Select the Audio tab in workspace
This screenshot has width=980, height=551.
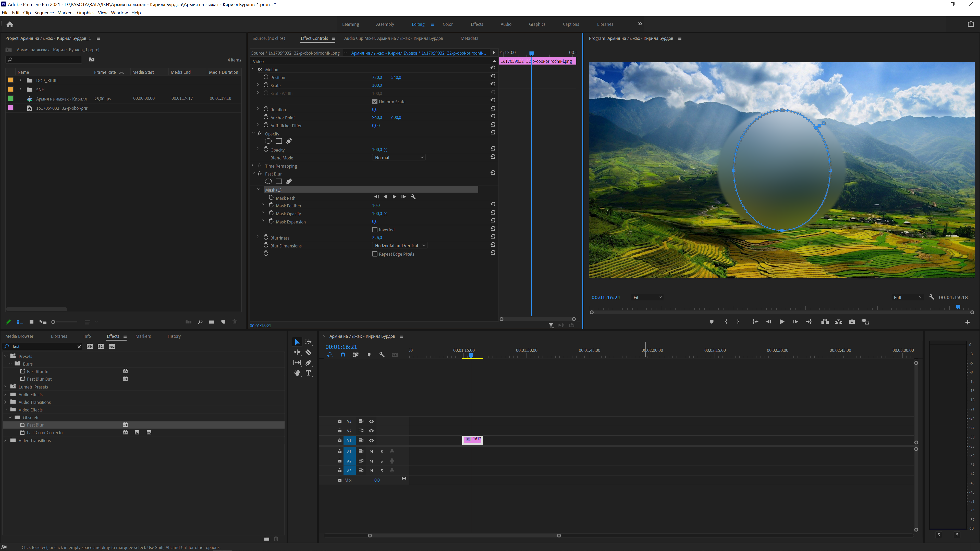coord(506,24)
